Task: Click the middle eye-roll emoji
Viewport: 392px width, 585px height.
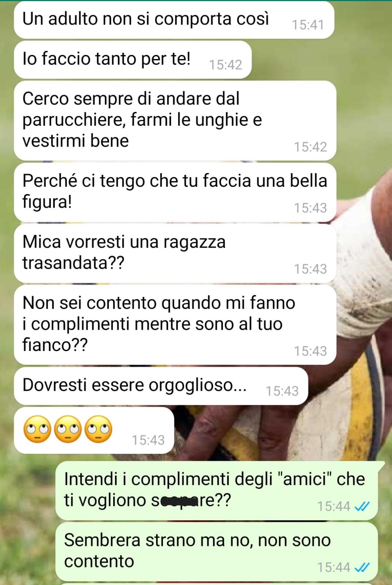Action: [68, 429]
